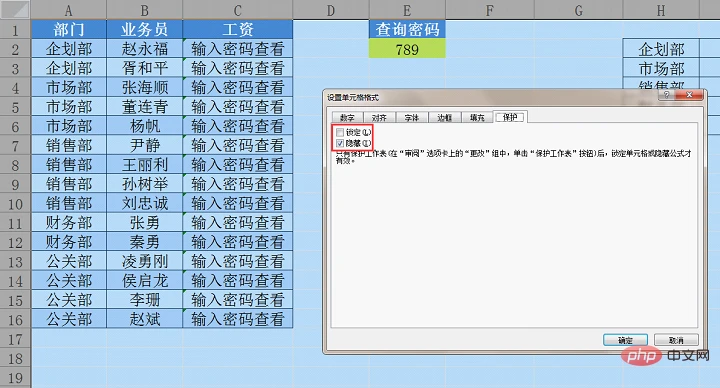Select column E header
The height and width of the screenshot is (388, 720).
[407, 10]
